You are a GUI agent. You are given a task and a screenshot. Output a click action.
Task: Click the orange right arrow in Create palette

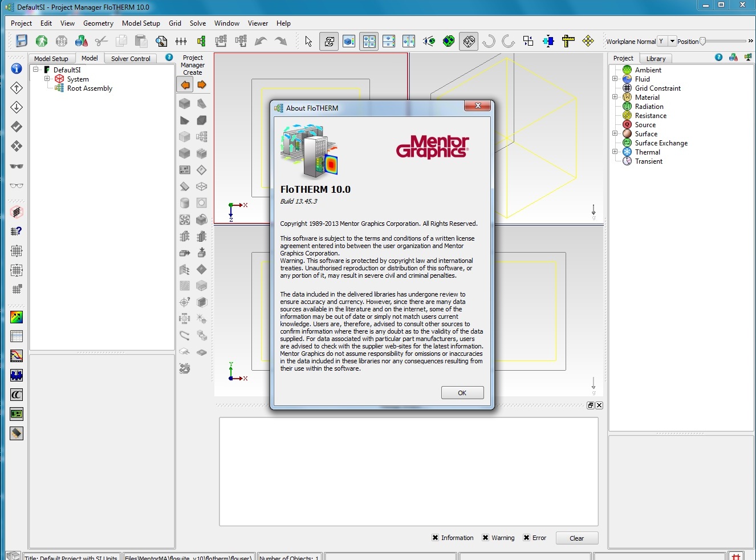202,85
